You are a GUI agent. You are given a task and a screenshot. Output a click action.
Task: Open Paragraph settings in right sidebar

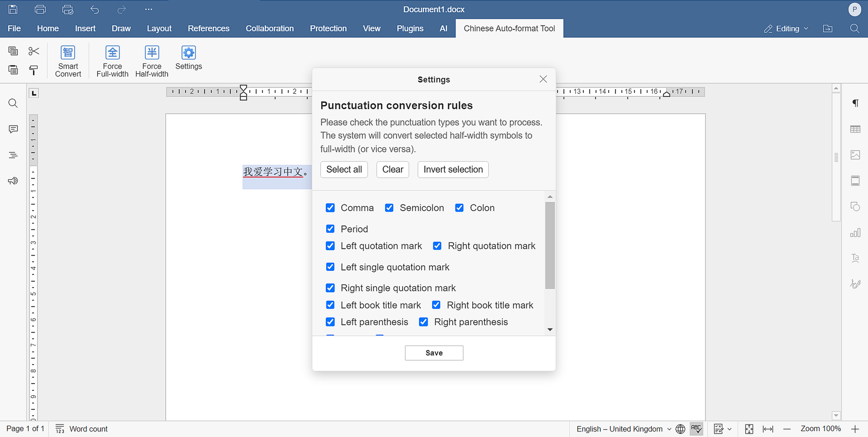pos(855,103)
